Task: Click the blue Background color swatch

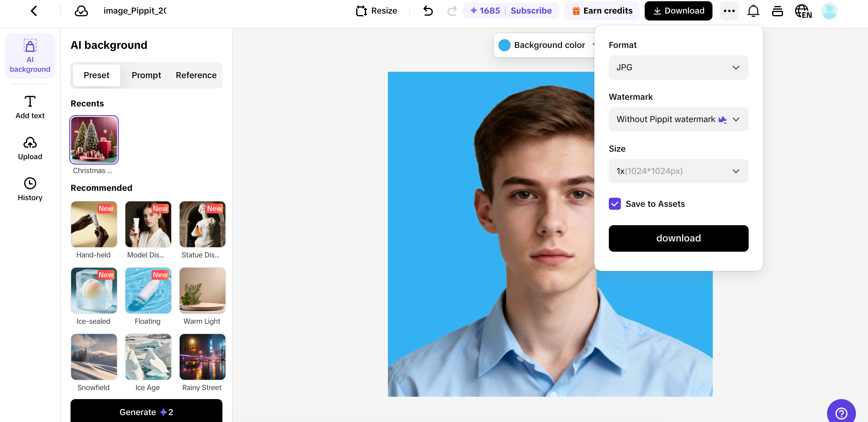Action: 505,45
